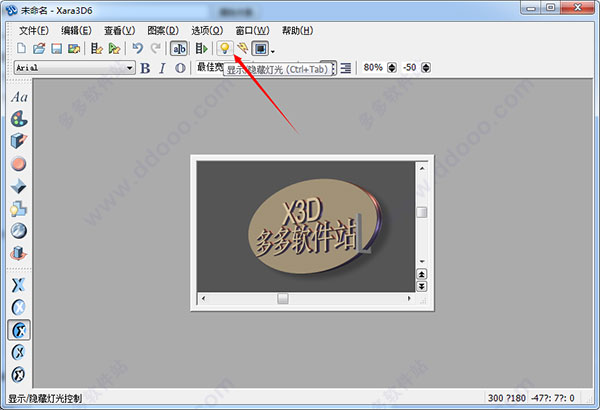
Task: Open the 文件(F) menu
Action: (x=34, y=31)
